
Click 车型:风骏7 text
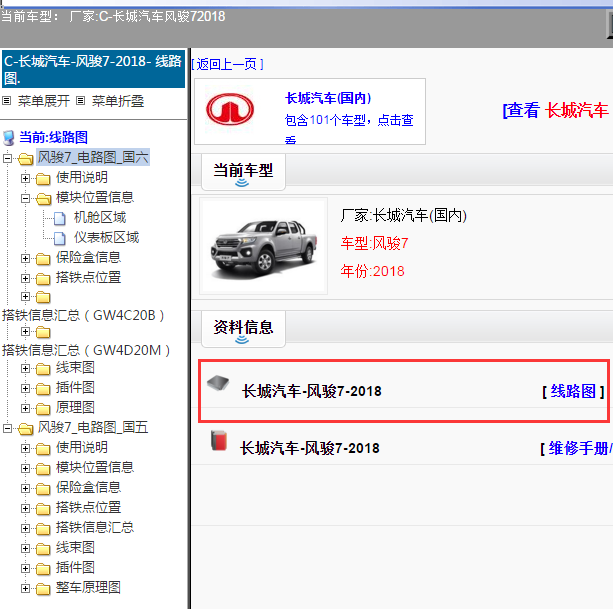point(375,243)
